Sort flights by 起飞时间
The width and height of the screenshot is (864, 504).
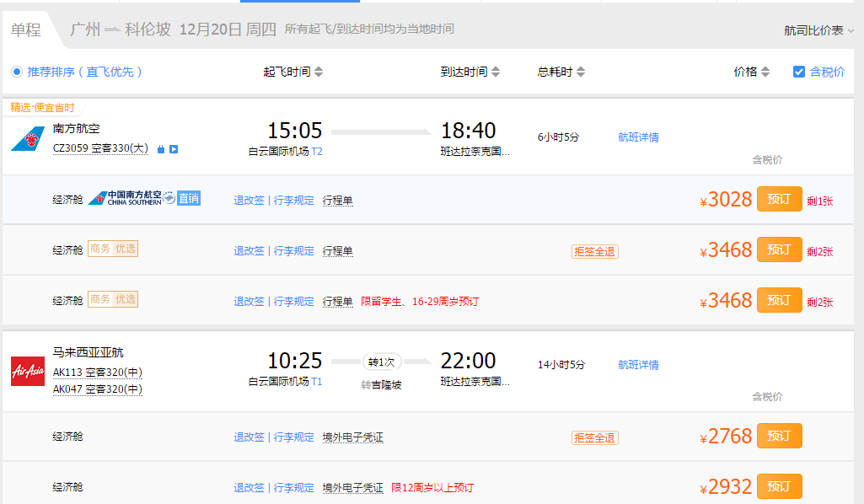click(x=293, y=72)
